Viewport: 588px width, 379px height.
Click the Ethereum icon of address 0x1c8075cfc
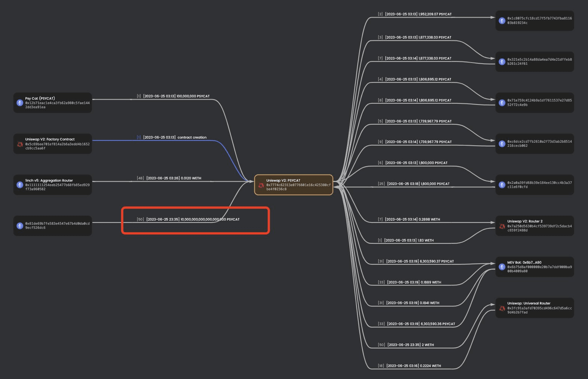pyautogui.click(x=502, y=21)
